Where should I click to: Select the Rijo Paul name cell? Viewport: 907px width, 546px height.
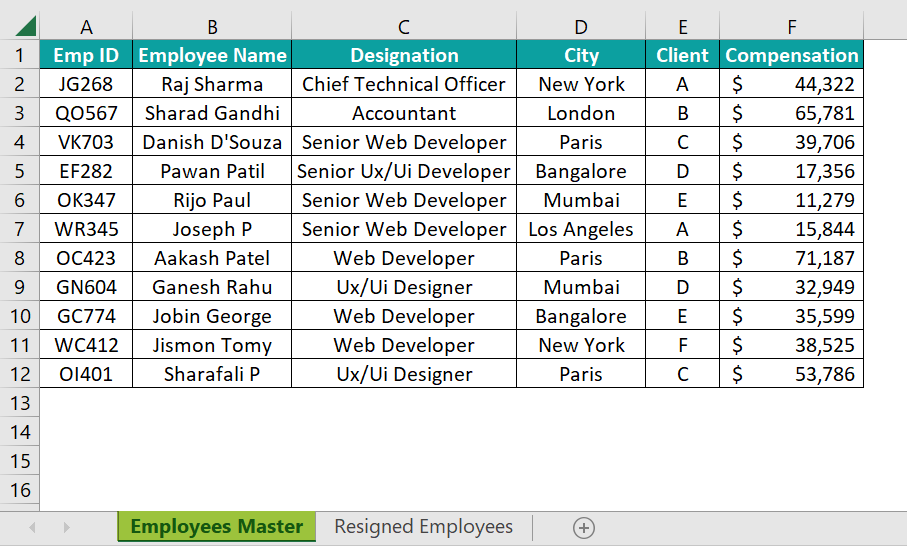(212, 200)
